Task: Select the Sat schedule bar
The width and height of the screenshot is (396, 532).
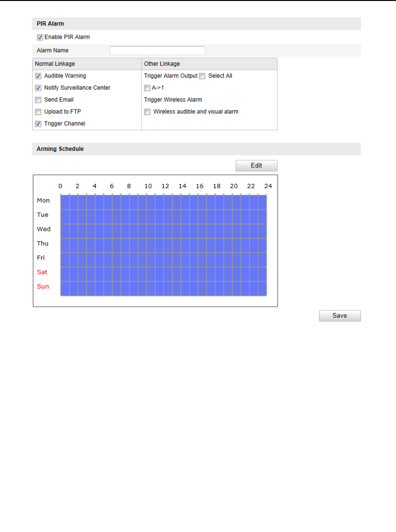Action: pyautogui.click(x=164, y=274)
